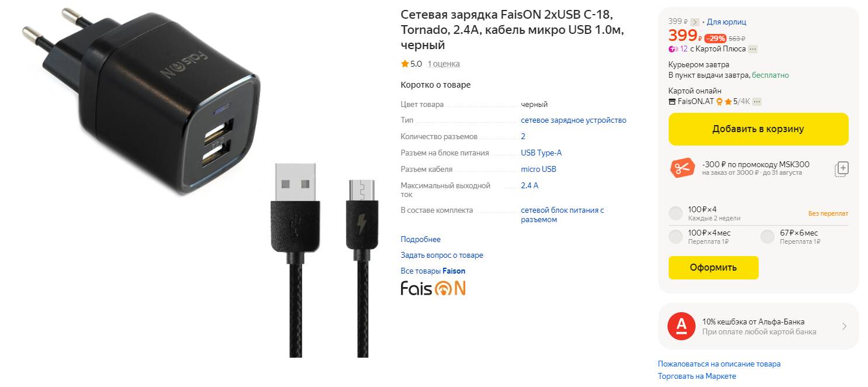Viewport: 868px width, 387px height.
Task: Open more info dots next to seller rating
Action: (x=757, y=102)
